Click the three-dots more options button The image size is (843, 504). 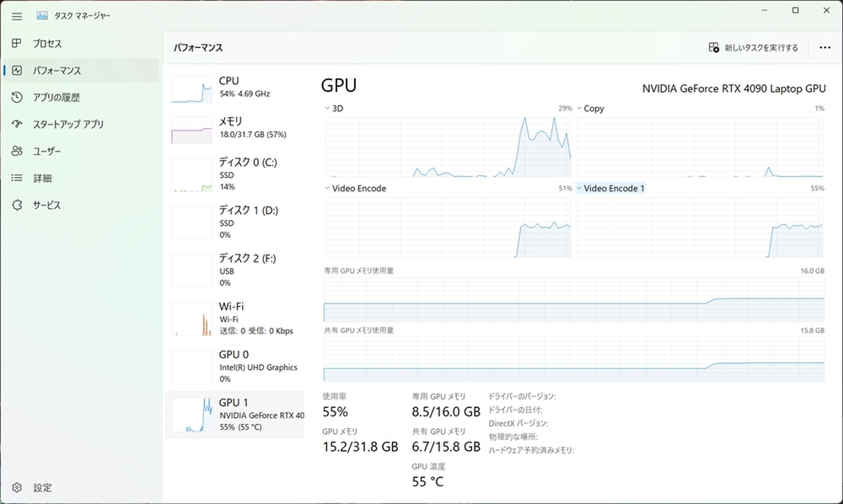(x=824, y=48)
